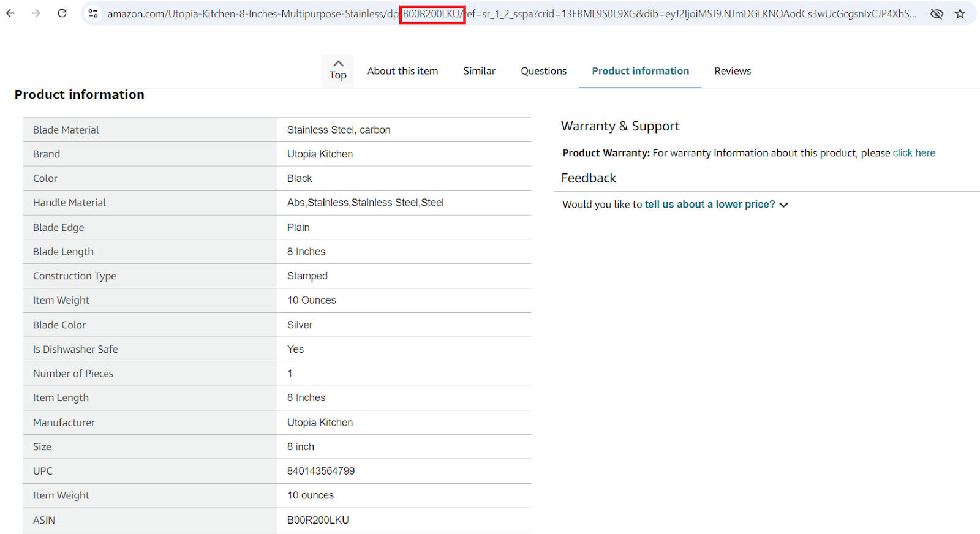Open the About this item tab
980x534 pixels.
[402, 71]
